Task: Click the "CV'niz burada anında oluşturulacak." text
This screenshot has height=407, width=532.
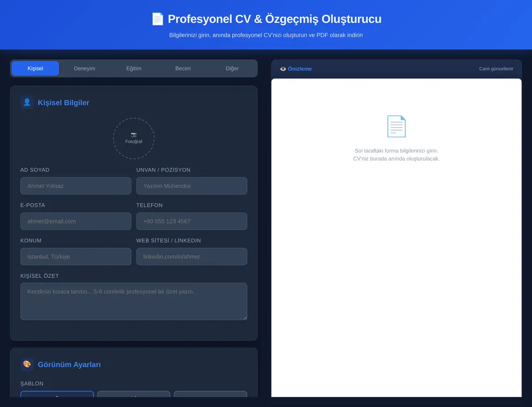Action: pyautogui.click(x=396, y=159)
